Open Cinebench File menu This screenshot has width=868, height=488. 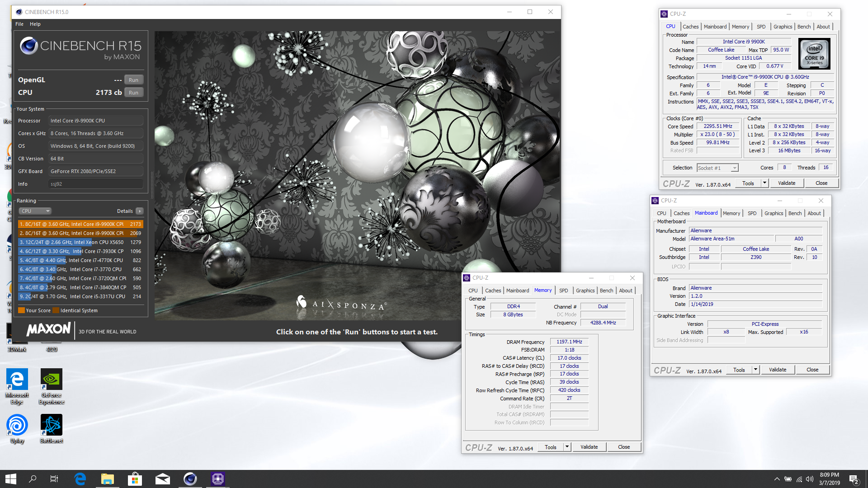19,24
